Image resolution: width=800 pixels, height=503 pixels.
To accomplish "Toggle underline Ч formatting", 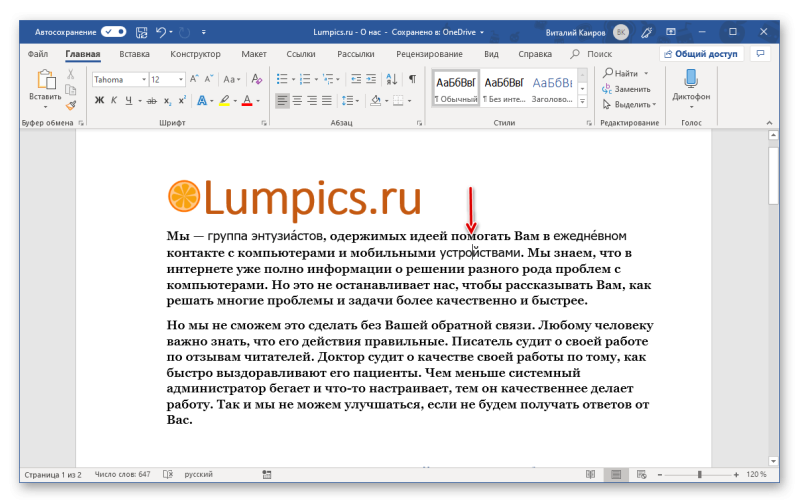I will click(129, 100).
